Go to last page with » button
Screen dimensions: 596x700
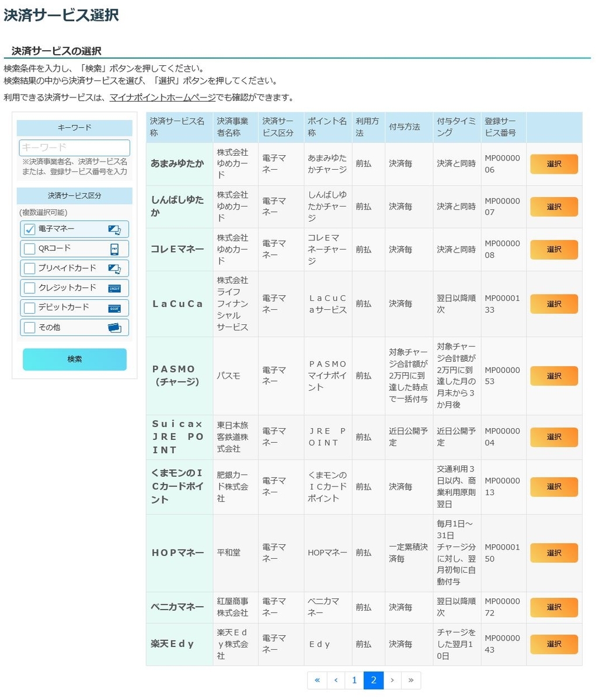(x=411, y=680)
